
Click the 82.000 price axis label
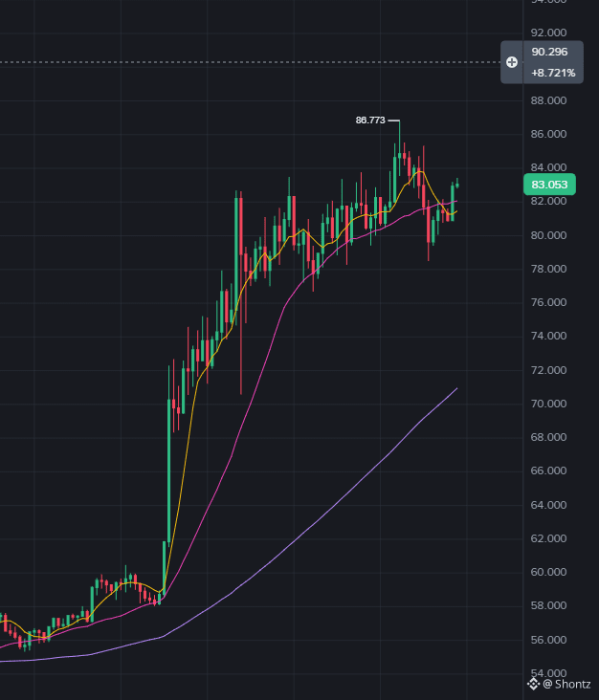pos(548,201)
